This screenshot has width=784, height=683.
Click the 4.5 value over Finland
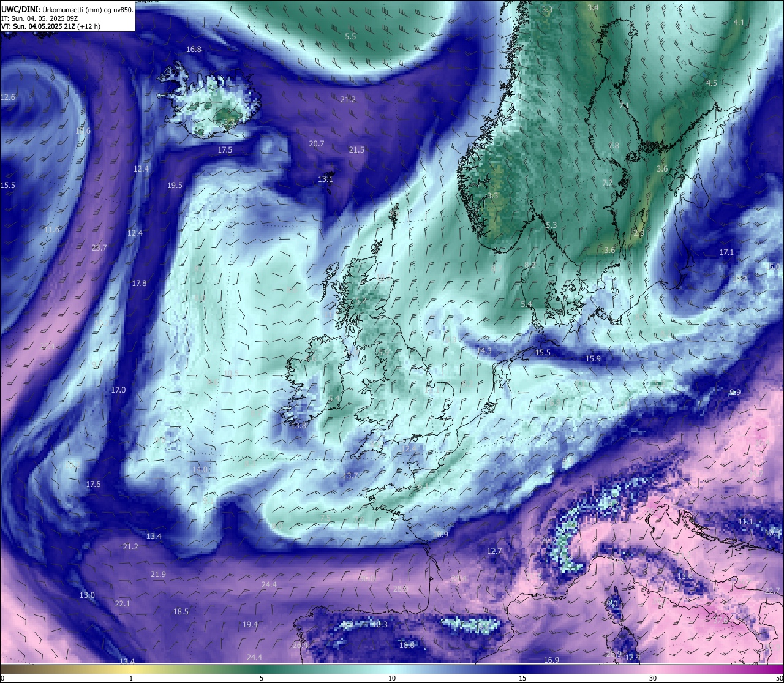click(x=712, y=83)
